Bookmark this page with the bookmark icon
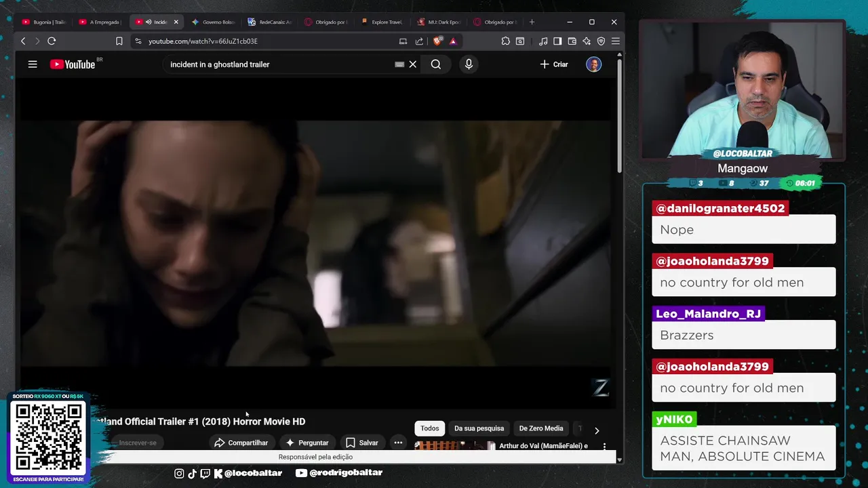This screenshot has height=488, width=868. tap(119, 41)
